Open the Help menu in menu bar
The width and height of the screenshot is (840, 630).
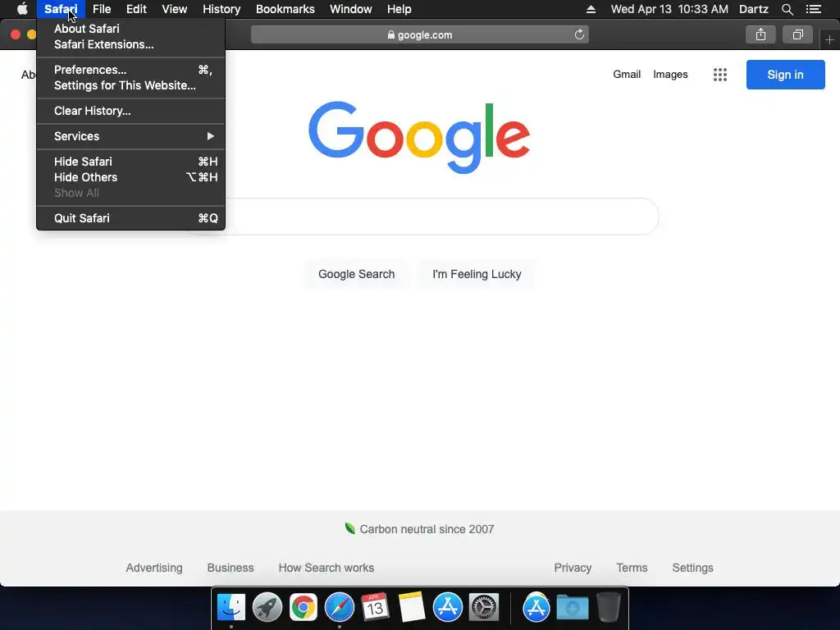(399, 9)
